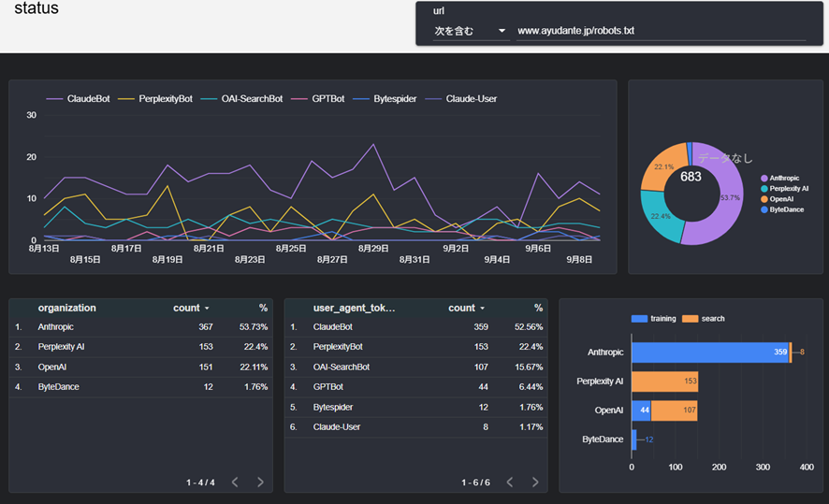Click the sort arrow beside organization table count
Viewport: 829px width, 504px height.
[x=207, y=309]
